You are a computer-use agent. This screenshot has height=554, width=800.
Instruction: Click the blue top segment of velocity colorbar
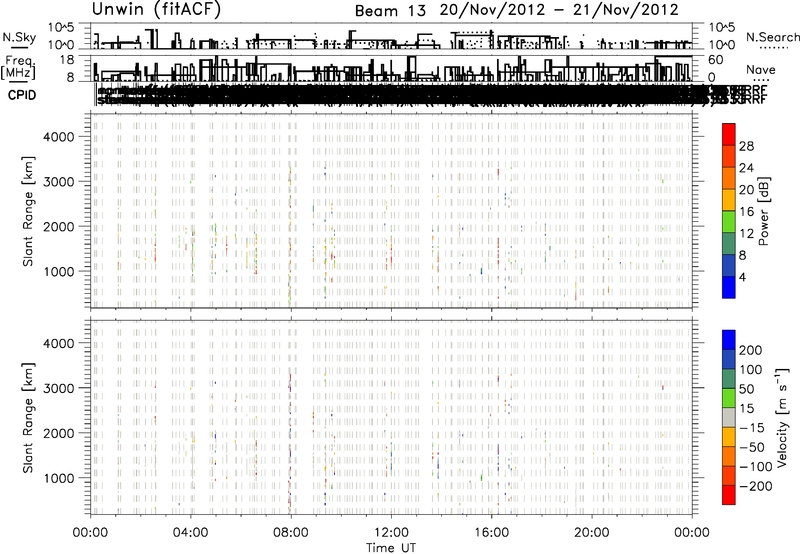click(x=729, y=340)
